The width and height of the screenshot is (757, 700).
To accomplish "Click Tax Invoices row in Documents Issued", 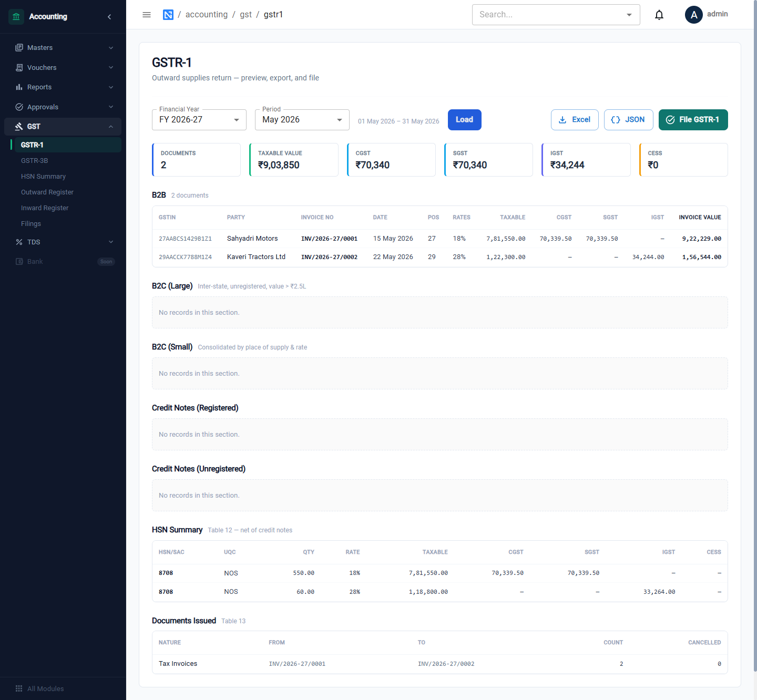I will tap(440, 664).
